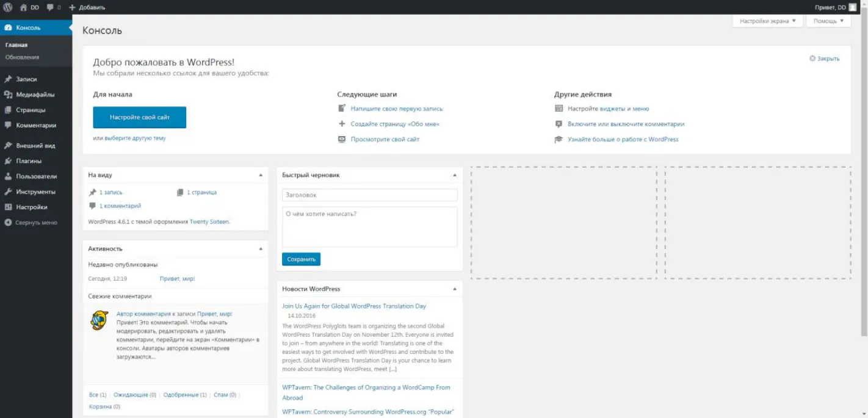Select Обновления submenu item
Image resolution: width=868 pixels, height=418 pixels.
(x=22, y=57)
